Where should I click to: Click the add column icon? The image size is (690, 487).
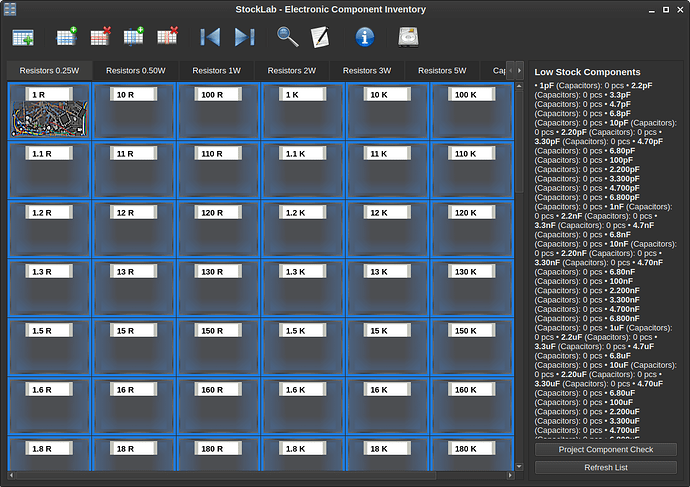133,38
